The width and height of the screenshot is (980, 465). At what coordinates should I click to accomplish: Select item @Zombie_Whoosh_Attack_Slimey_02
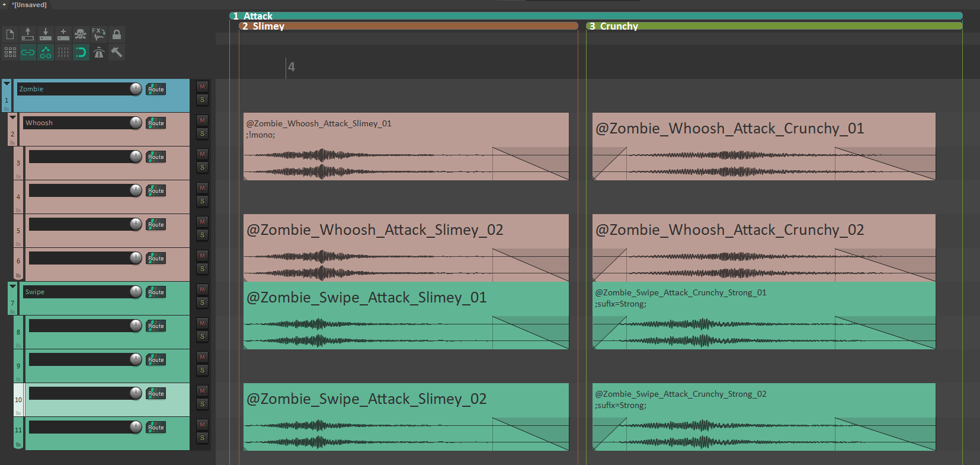tap(406, 248)
